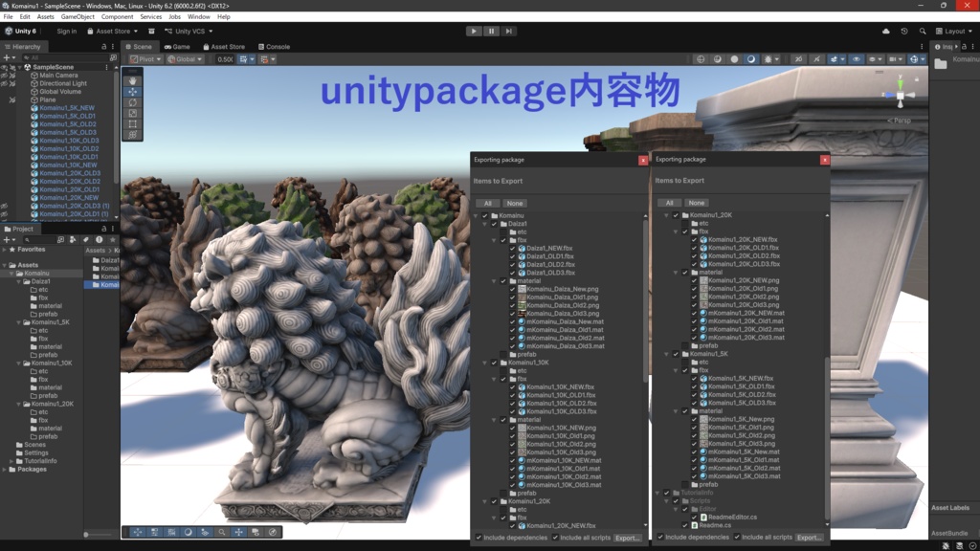Select the Rotate tool in Scene
Screen dimensions: 980x551
(x=132, y=102)
